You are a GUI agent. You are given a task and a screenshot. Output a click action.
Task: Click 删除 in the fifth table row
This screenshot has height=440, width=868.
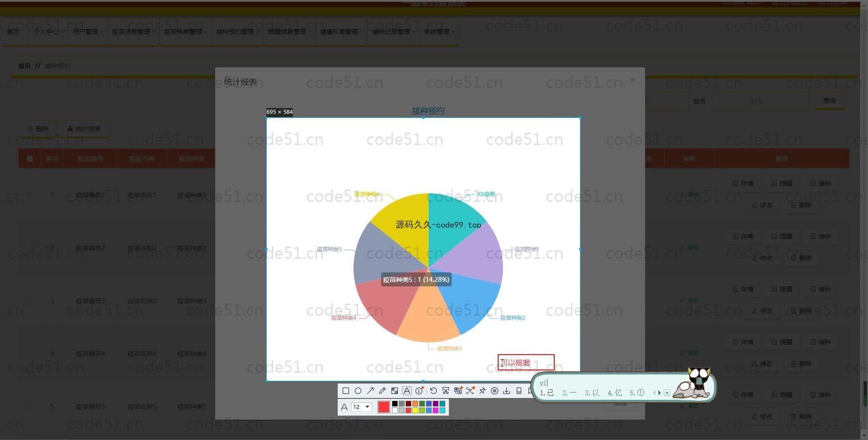click(x=801, y=417)
